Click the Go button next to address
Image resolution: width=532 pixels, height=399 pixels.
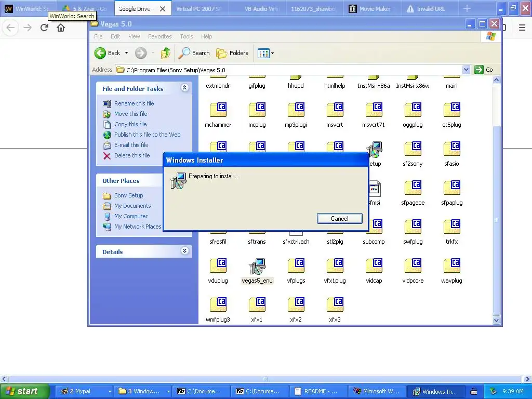484,70
